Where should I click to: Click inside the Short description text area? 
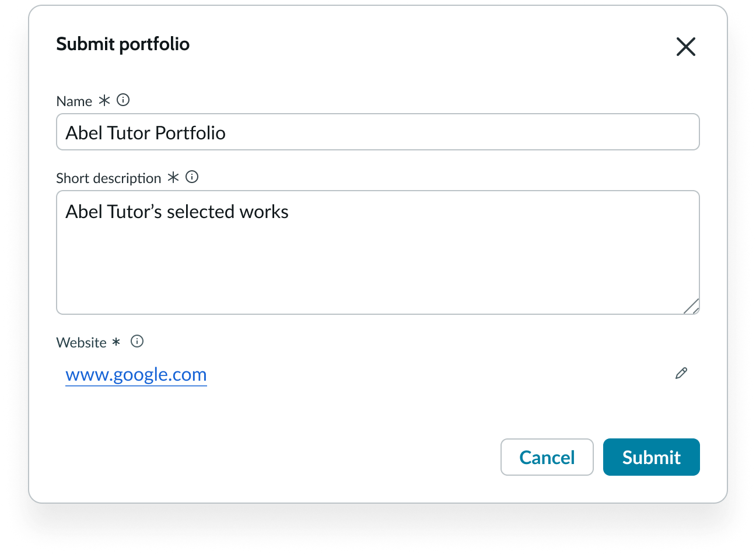pos(378,251)
